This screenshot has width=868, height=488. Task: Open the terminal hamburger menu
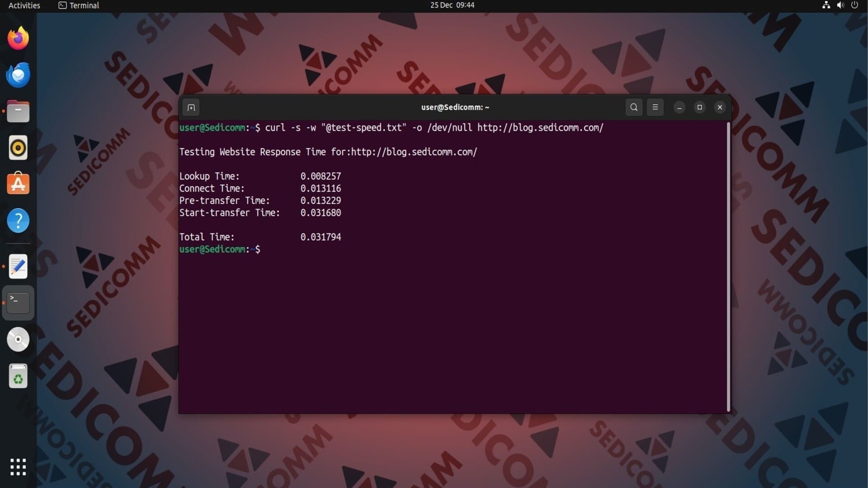655,108
